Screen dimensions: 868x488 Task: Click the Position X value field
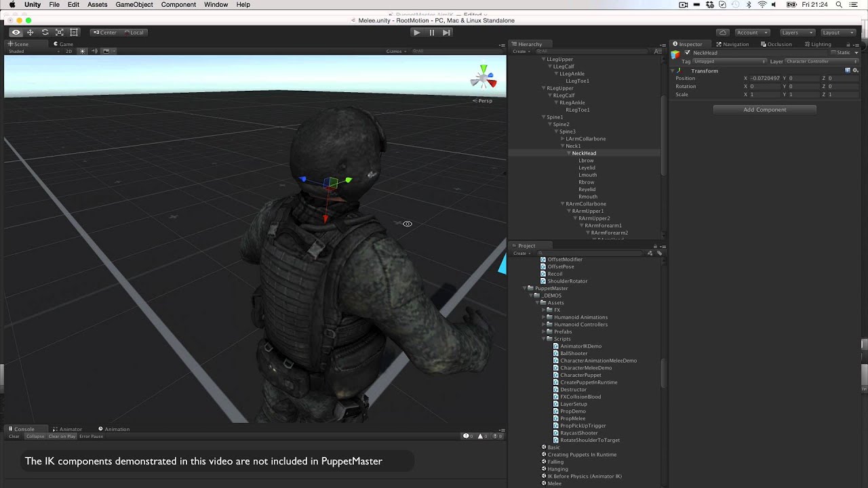click(x=765, y=79)
